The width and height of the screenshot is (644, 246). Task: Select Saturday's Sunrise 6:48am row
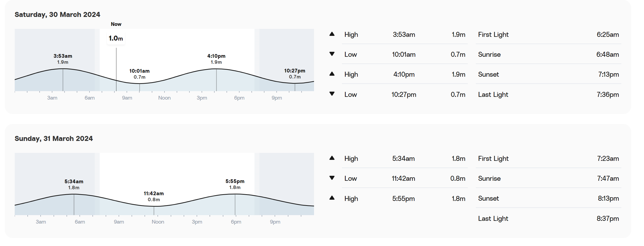point(548,55)
